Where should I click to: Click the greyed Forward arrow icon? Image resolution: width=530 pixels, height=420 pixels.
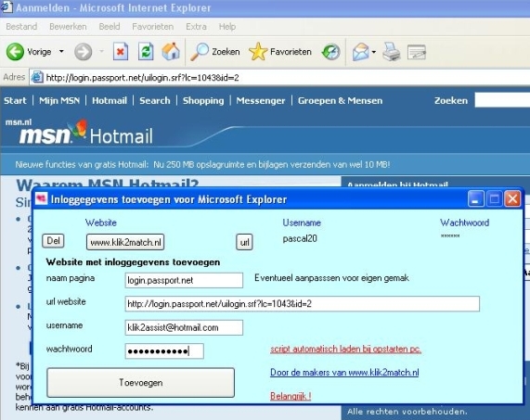coord(84,52)
